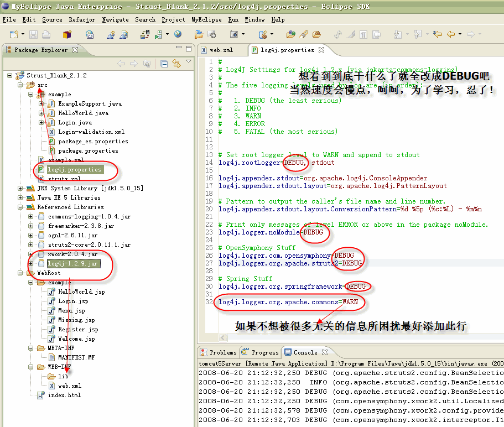
Task: Minimize the Package Explorer view
Action: point(179,48)
